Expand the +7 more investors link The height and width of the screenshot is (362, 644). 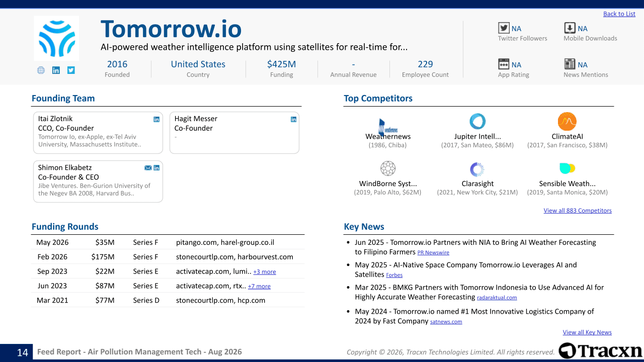[x=259, y=287]
